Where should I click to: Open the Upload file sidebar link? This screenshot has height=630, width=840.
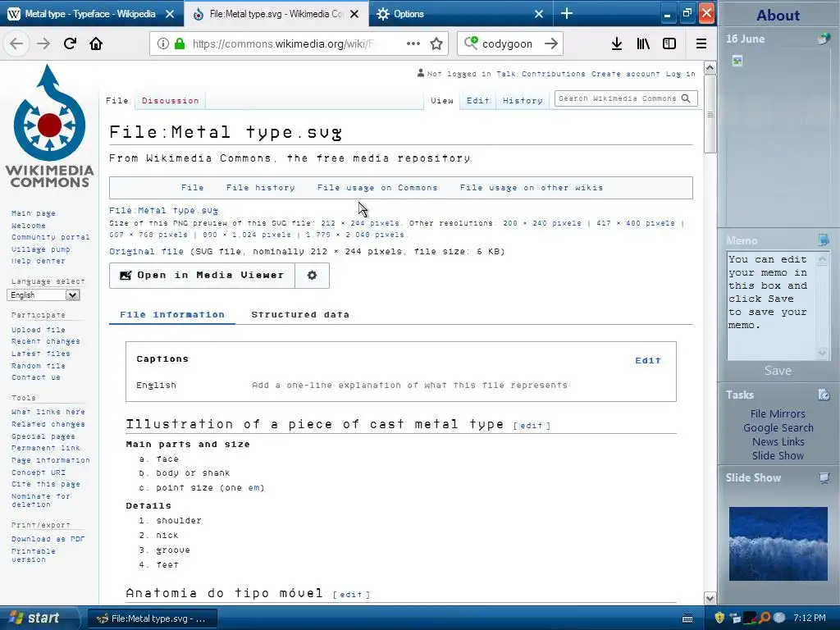click(39, 330)
